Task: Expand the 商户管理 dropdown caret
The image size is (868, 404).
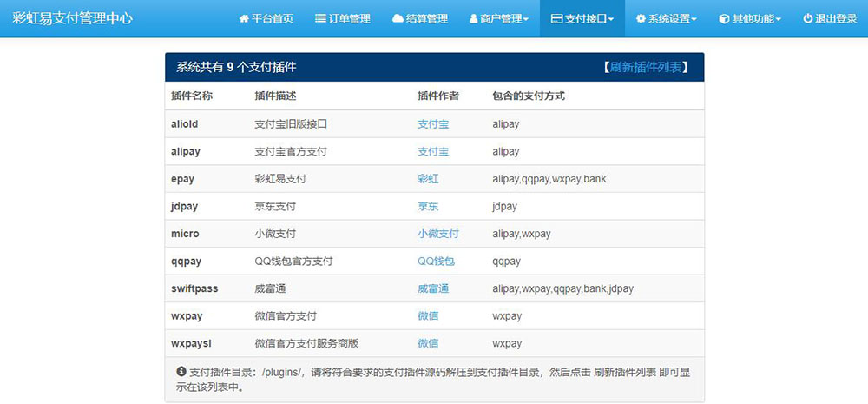Action: [526, 19]
